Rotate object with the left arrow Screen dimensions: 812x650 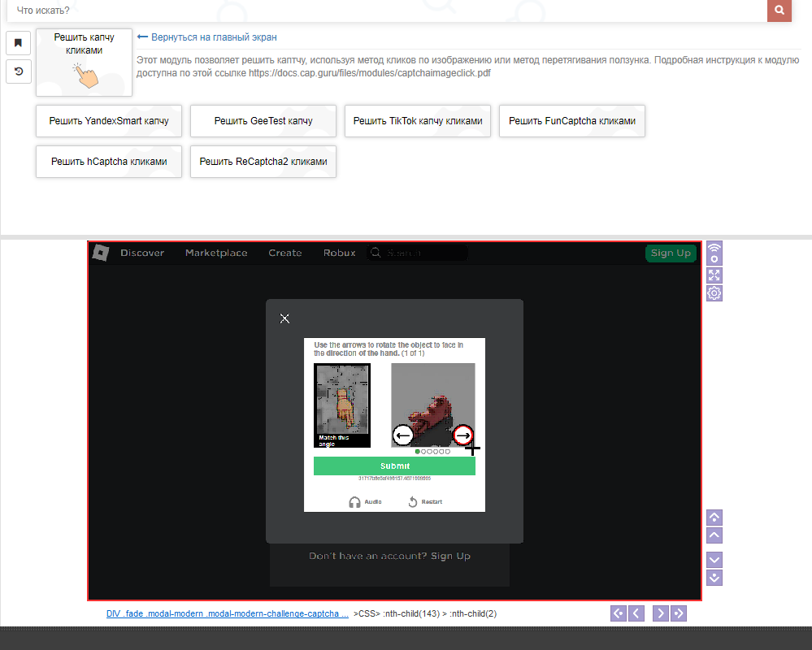click(403, 435)
